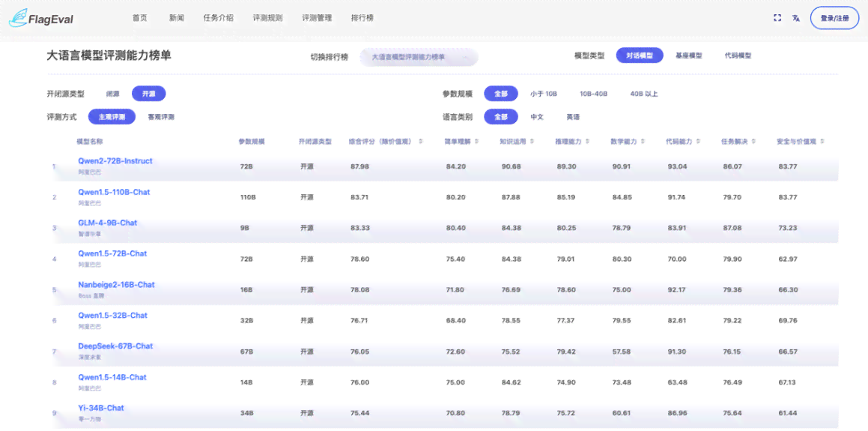This screenshot has height=431, width=868.
Task: Select 主观评测 evaluation method
Action: (112, 117)
